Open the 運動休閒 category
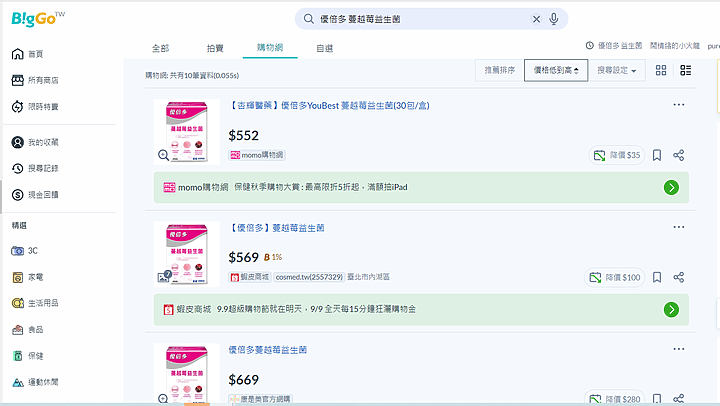The width and height of the screenshot is (720, 406). 35,382
